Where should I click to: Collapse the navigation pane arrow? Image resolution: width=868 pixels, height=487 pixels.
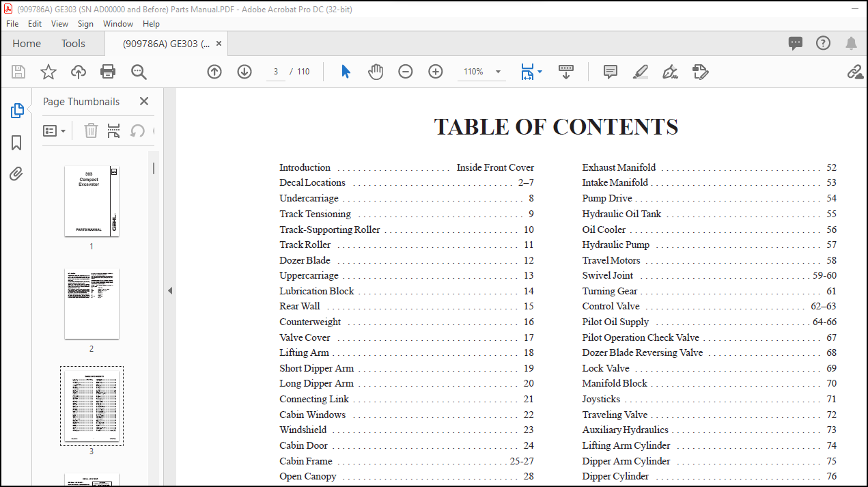point(170,290)
